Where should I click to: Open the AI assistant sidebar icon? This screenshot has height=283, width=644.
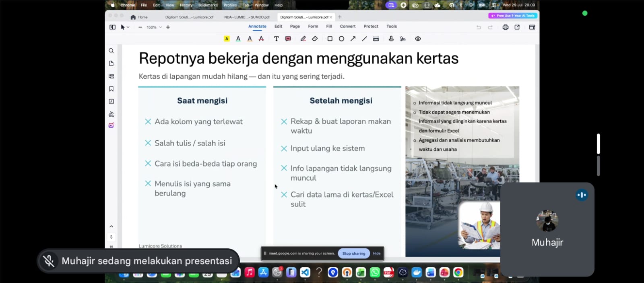coord(111,125)
